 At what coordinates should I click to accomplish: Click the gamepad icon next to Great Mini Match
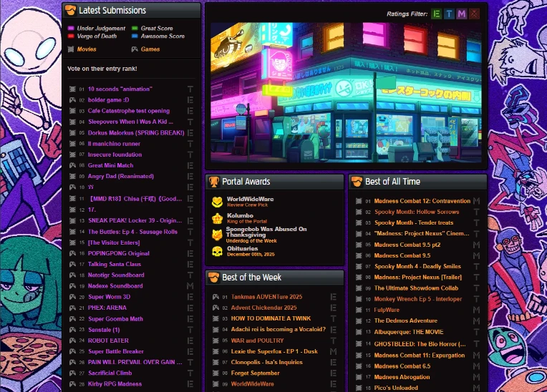point(72,165)
